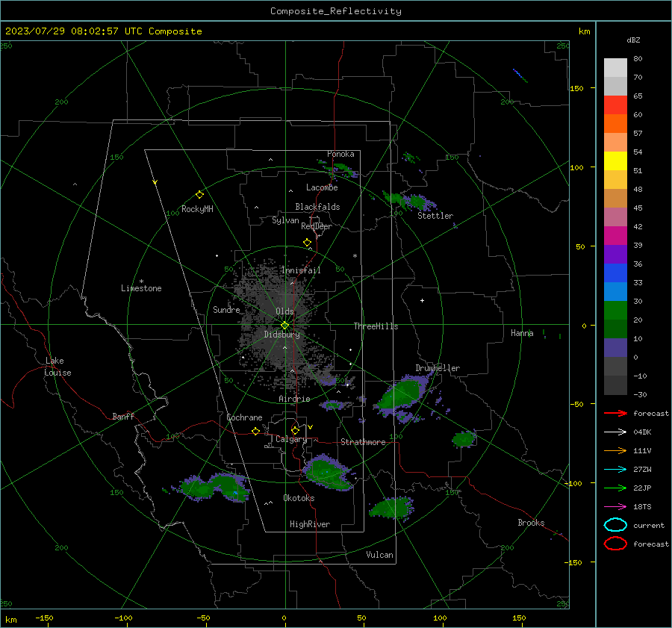Select the orange 57-60 dBZ swatch

point(615,124)
